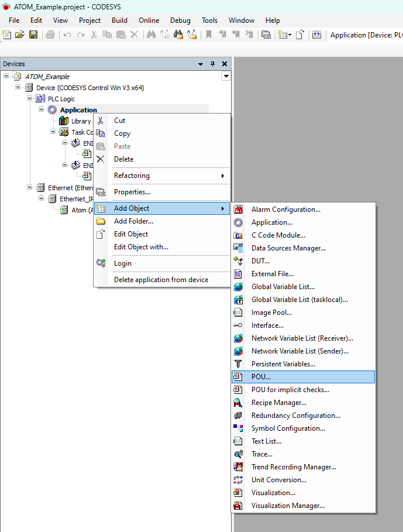403x532 pixels.
Task: Collapse the Device (CODESYS Control Win V3 x64) node
Action: (18, 87)
